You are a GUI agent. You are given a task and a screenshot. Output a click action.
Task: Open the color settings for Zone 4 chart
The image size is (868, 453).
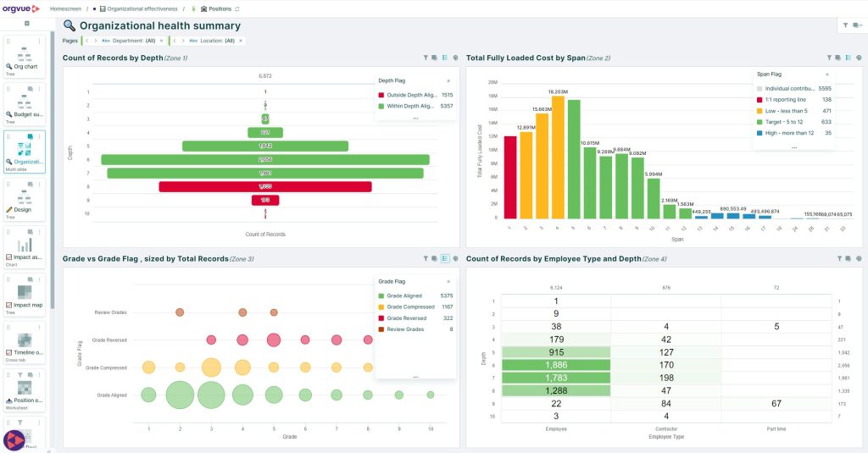[x=859, y=258]
